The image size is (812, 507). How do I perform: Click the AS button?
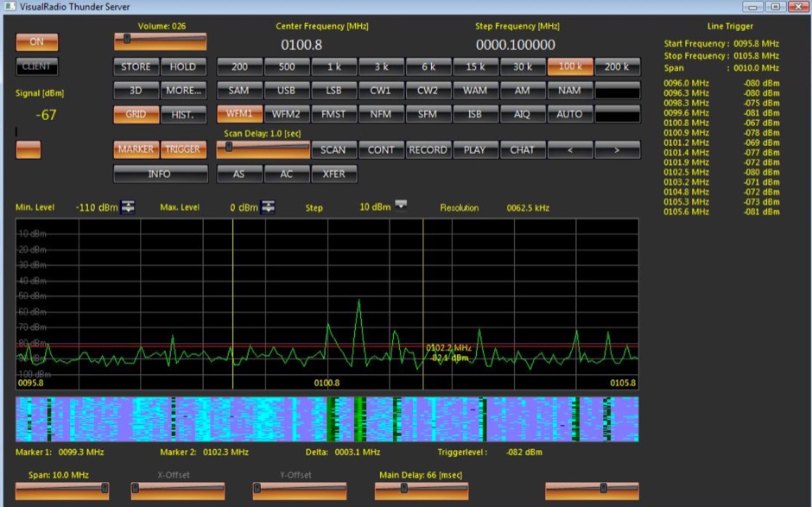point(239,174)
